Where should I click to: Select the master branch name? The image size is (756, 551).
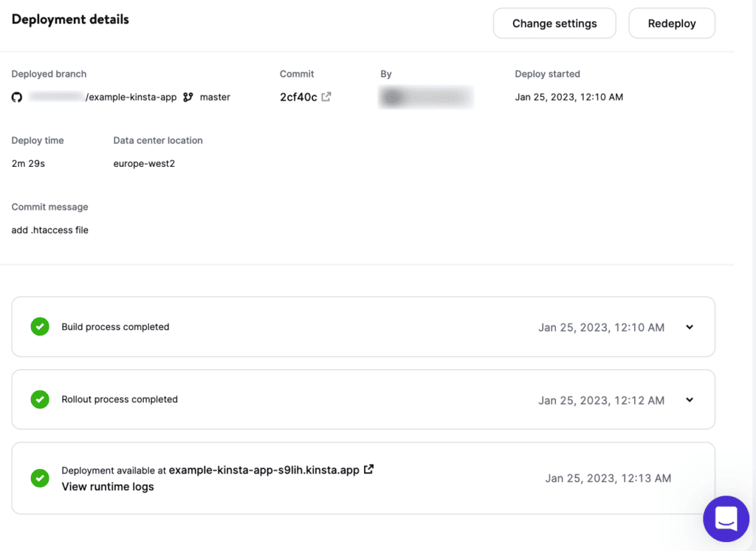click(x=215, y=97)
